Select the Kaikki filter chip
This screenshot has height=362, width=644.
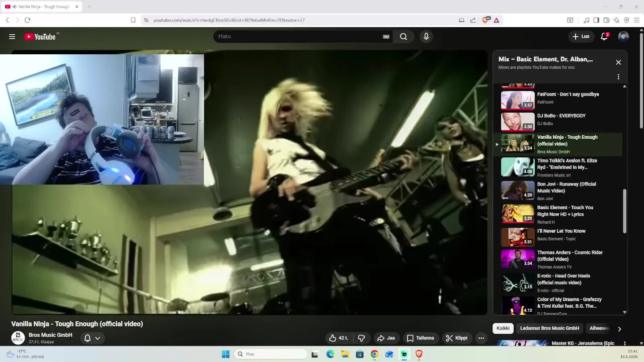click(503, 328)
